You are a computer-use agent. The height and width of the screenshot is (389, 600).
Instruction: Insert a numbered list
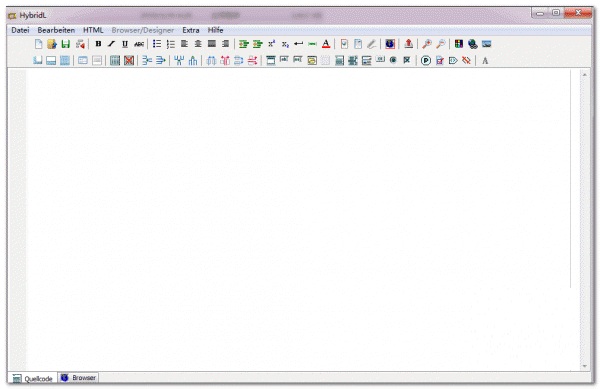point(171,44)
